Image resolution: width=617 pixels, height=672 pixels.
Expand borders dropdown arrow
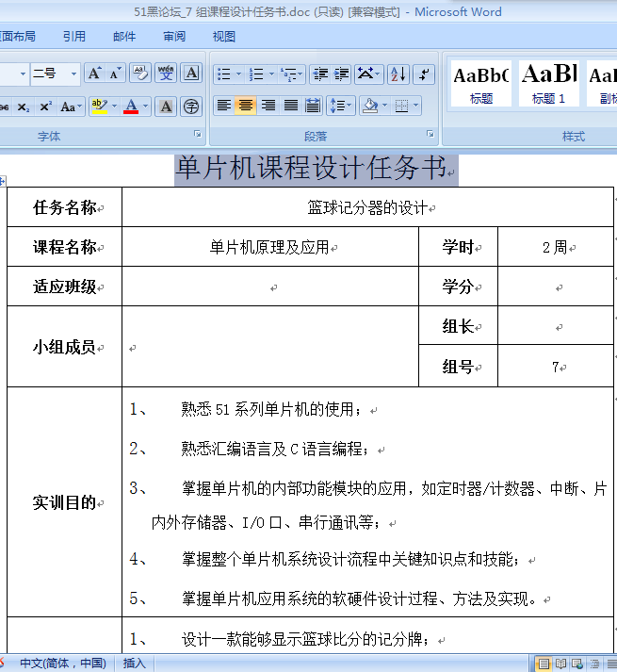click(x=416, y=106)
